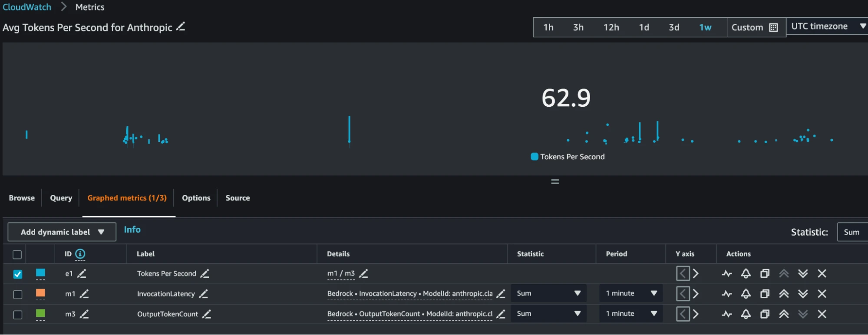Apply anomaly detection to Tokens Per Second row
This screenshot has height=335, width=868.
[727, 274]
